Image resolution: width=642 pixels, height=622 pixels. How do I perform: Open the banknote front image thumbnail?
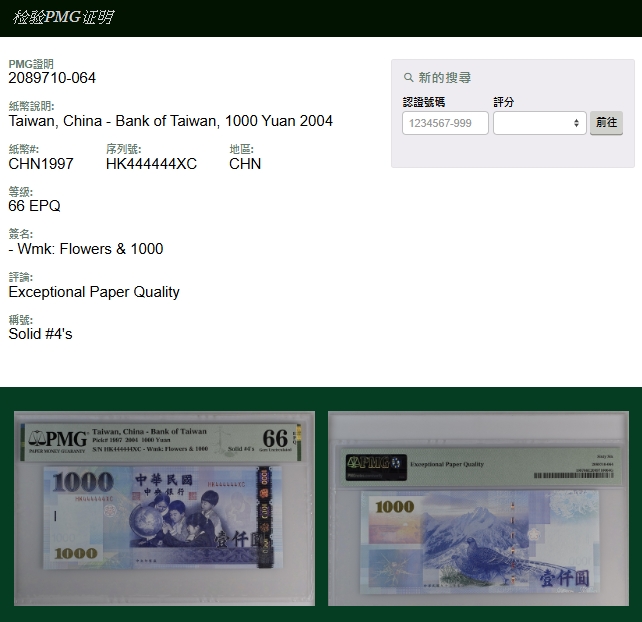[165, 508]
